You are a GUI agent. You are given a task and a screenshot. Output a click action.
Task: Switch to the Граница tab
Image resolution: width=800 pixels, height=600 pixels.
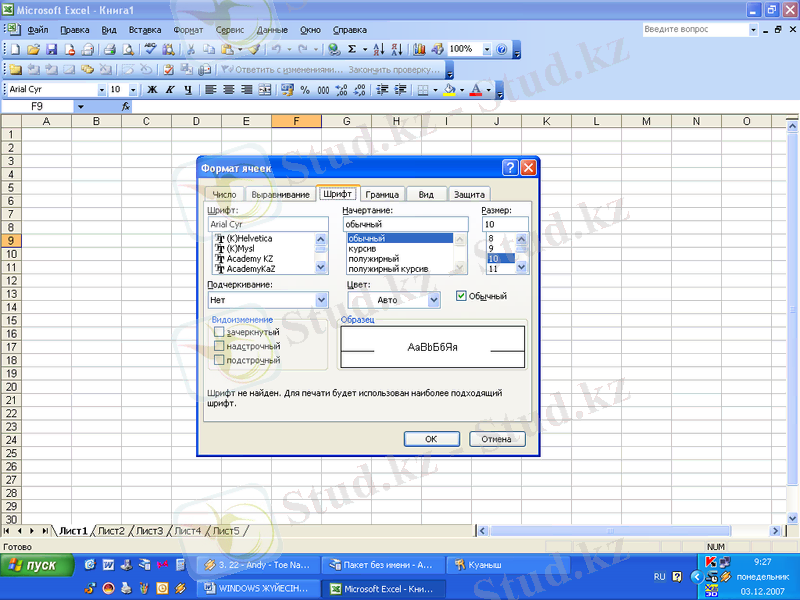click(382, 194)
